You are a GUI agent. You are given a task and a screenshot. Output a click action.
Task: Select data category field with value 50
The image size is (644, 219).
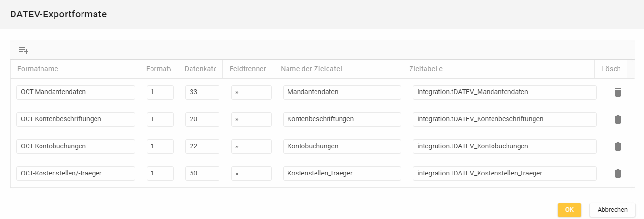coord(202,174)
